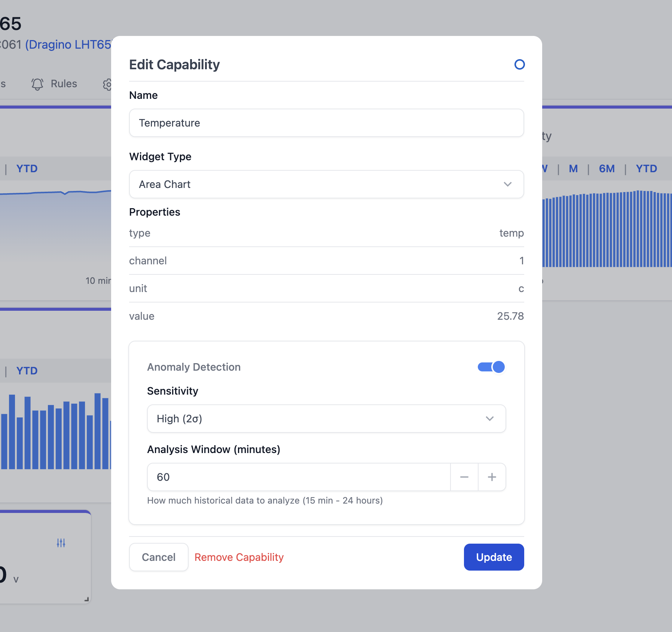
Task: Increase analysis window with plus icon
Action: coord(492,477)
